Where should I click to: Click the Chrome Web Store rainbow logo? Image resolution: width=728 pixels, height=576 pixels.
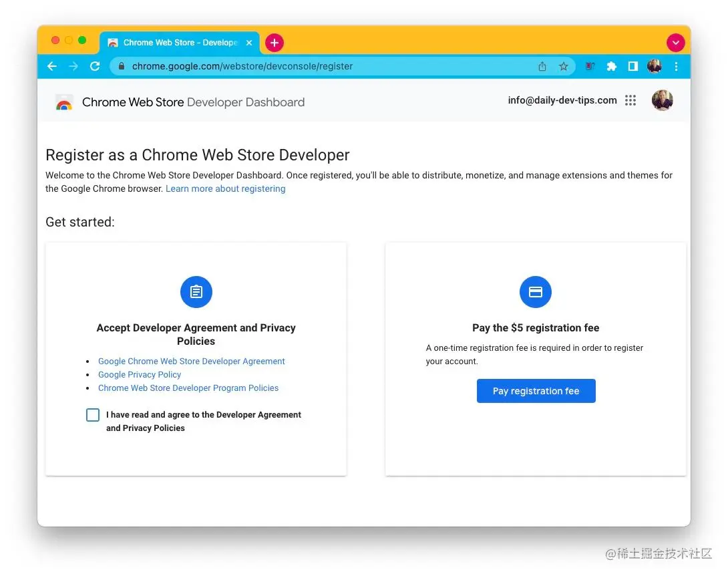point(64,102)
